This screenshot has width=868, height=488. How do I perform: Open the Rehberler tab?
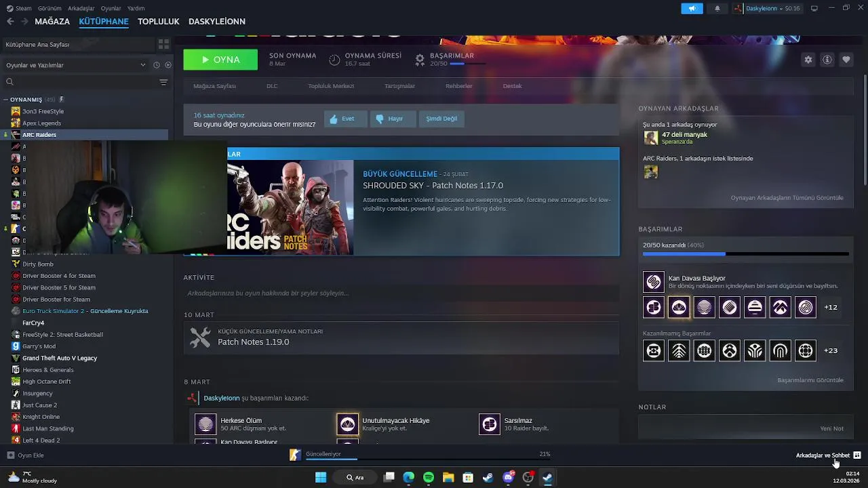(x=459, y=86)
